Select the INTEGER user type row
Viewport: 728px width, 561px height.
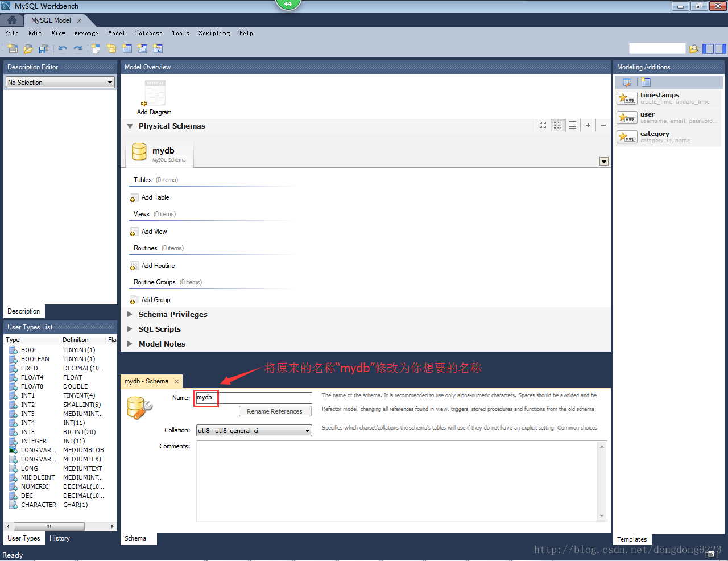point(60,441)
